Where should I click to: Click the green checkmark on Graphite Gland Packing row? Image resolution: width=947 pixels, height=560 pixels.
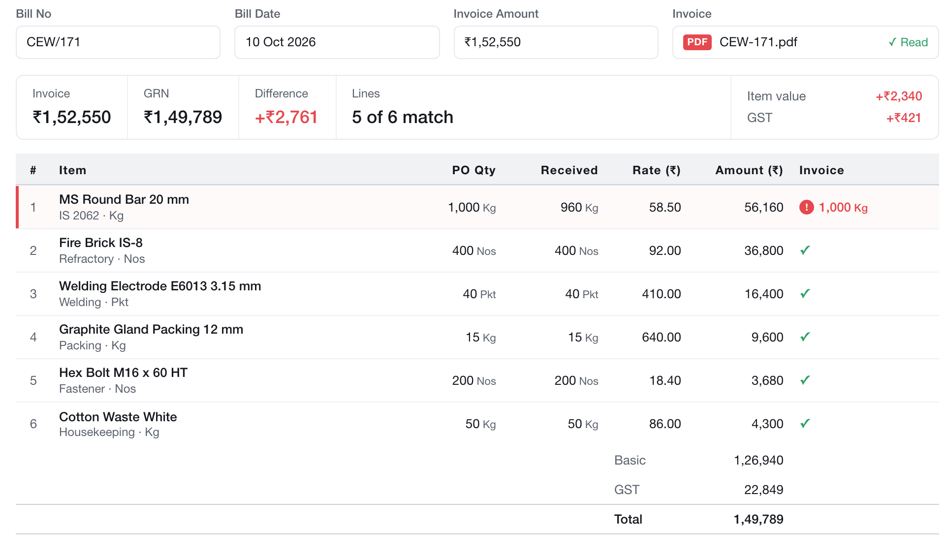coord(805,337)
